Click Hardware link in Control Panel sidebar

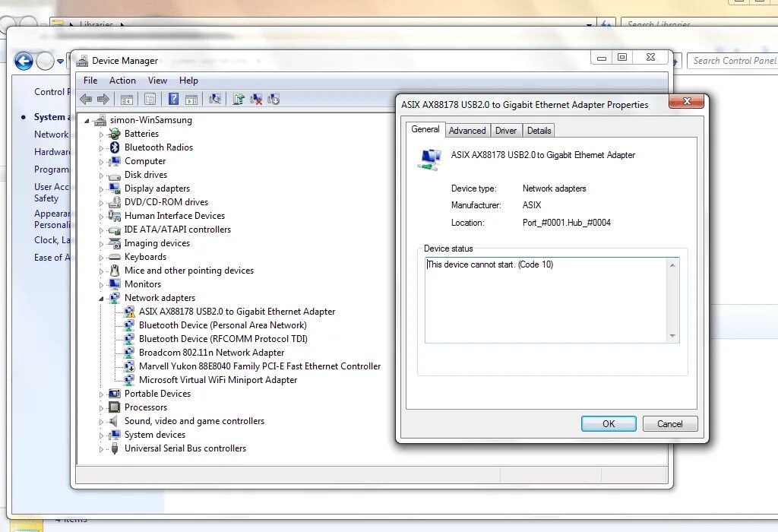tap(52, 152)
